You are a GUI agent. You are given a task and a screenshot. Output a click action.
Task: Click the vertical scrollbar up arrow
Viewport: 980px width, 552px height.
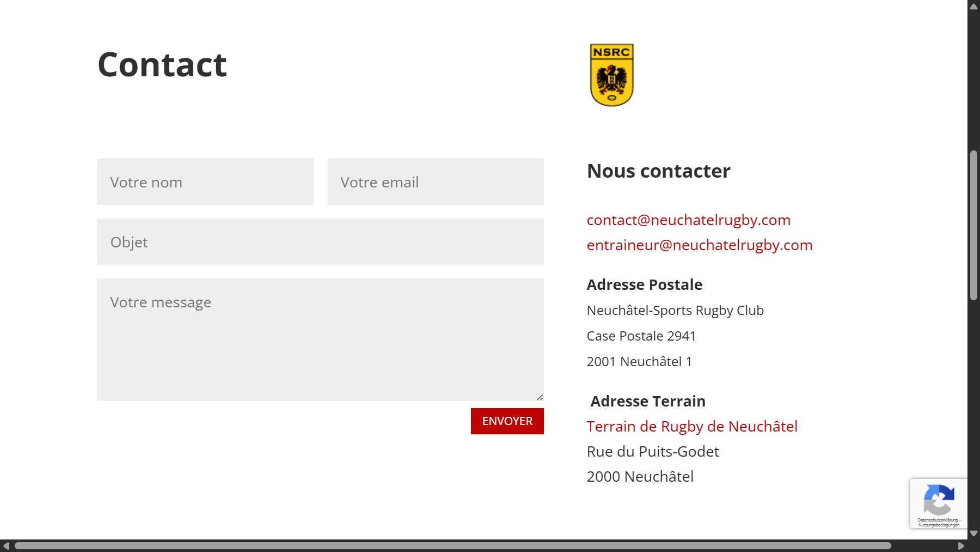tap(973, 7)
